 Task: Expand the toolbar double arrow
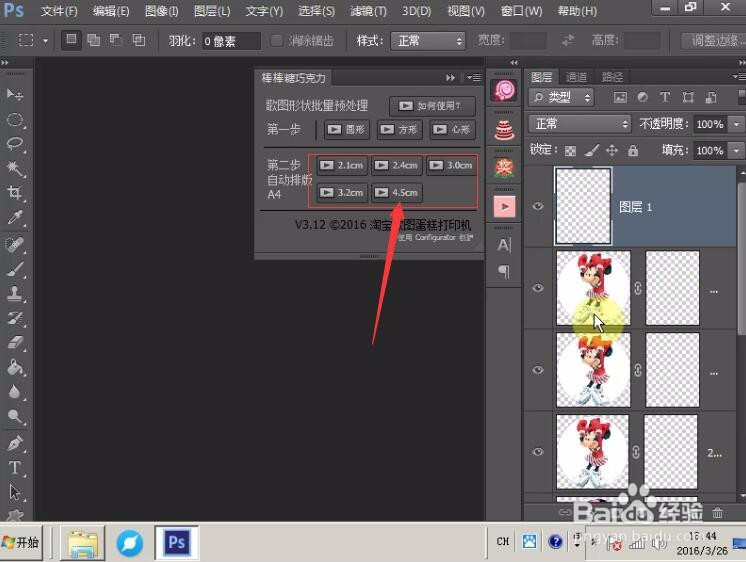click(4, 62)
